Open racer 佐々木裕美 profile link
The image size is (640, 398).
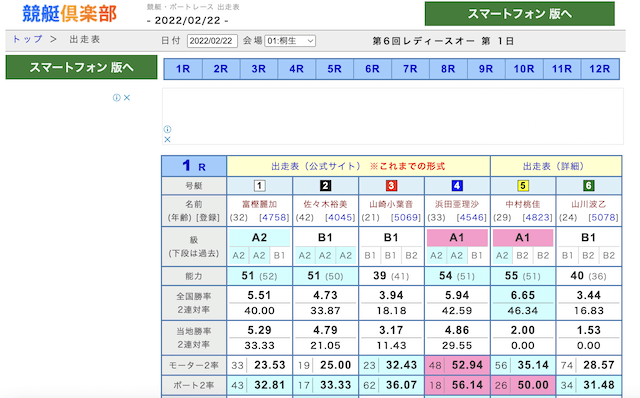click(x=325, y=204)
